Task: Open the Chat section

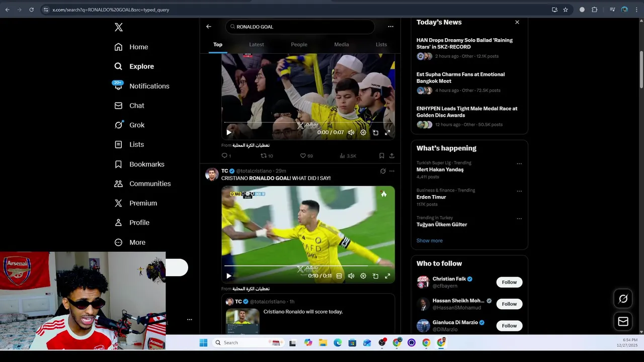Action: [129, 106]
